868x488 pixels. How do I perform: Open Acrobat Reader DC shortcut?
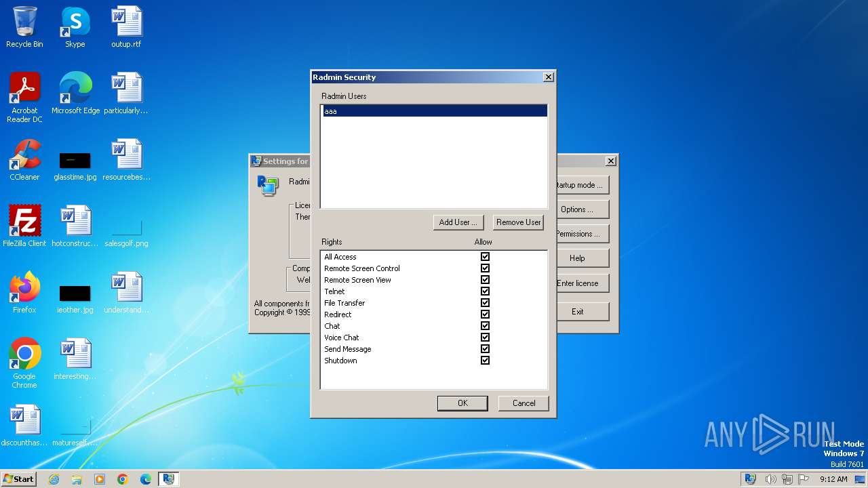point(24,98)
